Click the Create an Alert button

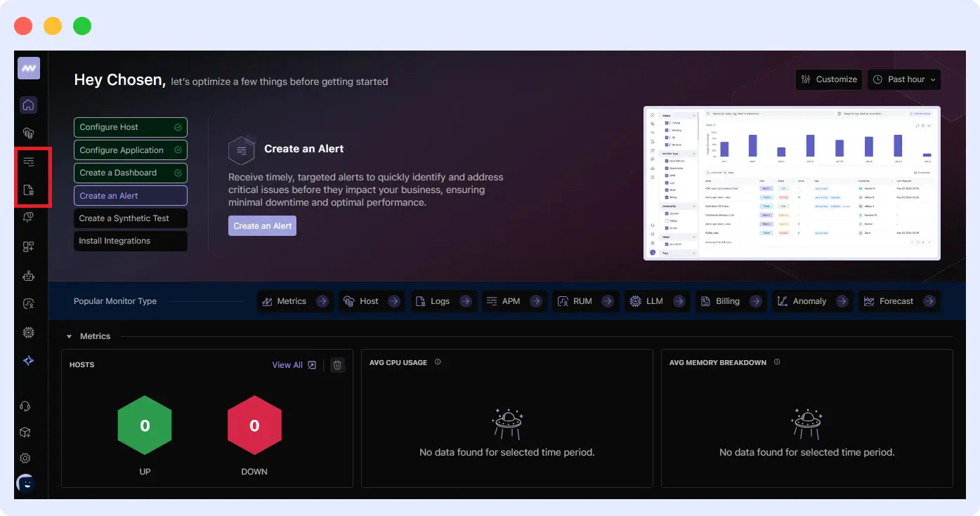[262, 225]
